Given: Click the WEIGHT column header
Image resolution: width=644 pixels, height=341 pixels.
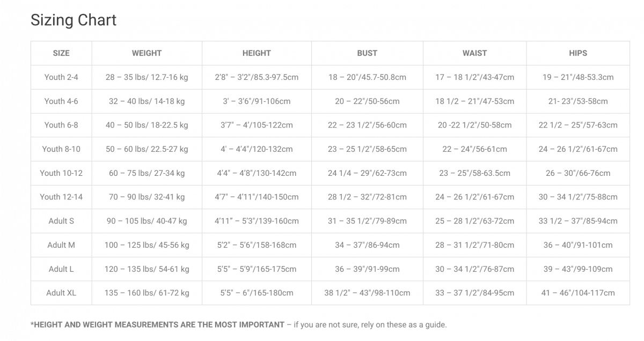Looking at the screenshot, I should pos(147,53).
